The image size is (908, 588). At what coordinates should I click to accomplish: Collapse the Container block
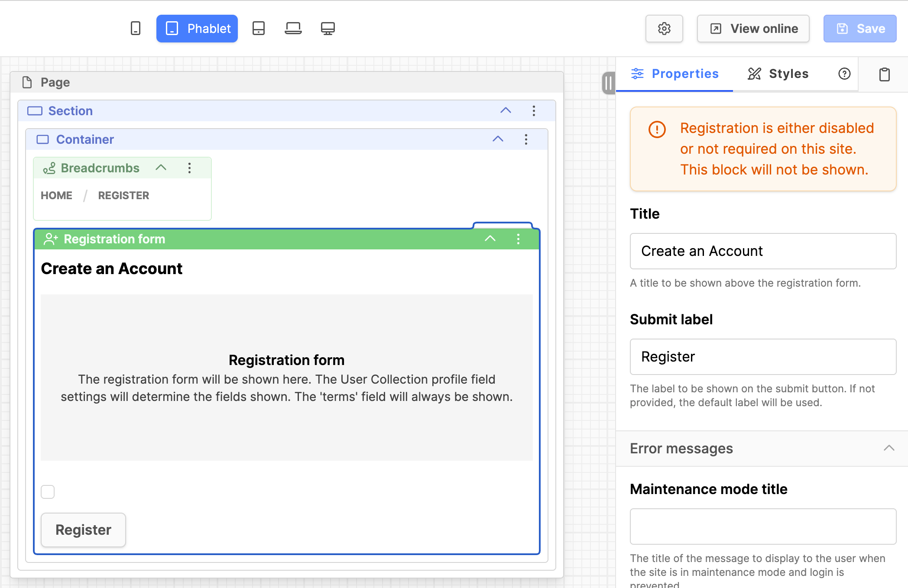click(x=498, y=139)
